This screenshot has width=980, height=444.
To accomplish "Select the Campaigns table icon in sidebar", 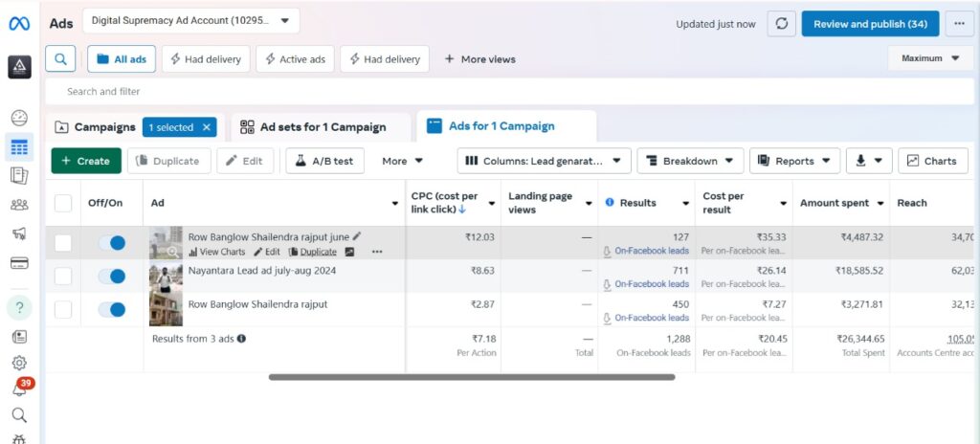I will click(19, 147).
